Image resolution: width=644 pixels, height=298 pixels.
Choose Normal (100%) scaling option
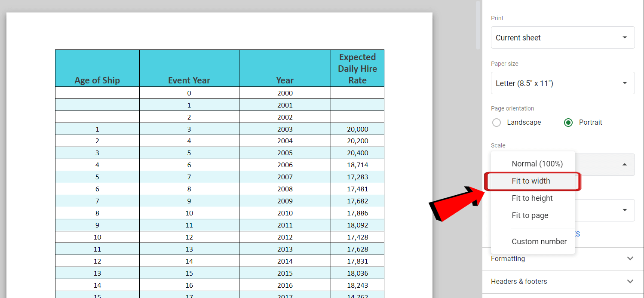[x=537, y=163]
